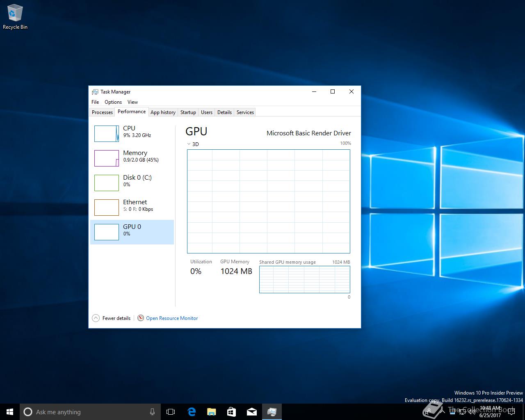Select Disk 0 (C:) in sidebar
This screenshot has width=525, height=420.
coord(132,183)
